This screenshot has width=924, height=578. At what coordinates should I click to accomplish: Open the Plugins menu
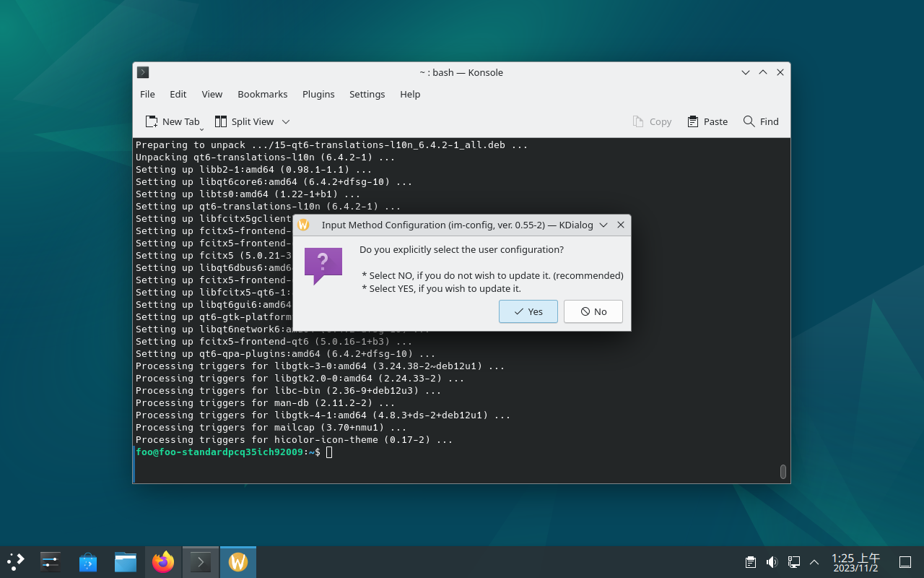coord(318,94)
